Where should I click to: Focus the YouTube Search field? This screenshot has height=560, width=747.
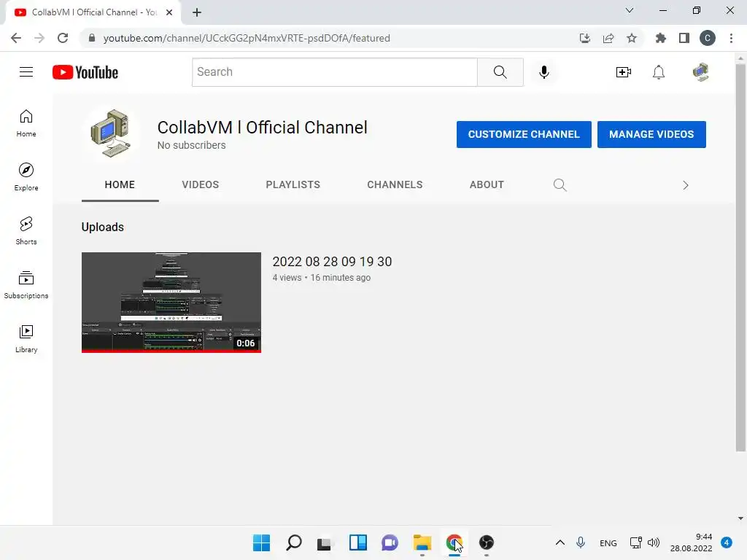tap(334, 72)
